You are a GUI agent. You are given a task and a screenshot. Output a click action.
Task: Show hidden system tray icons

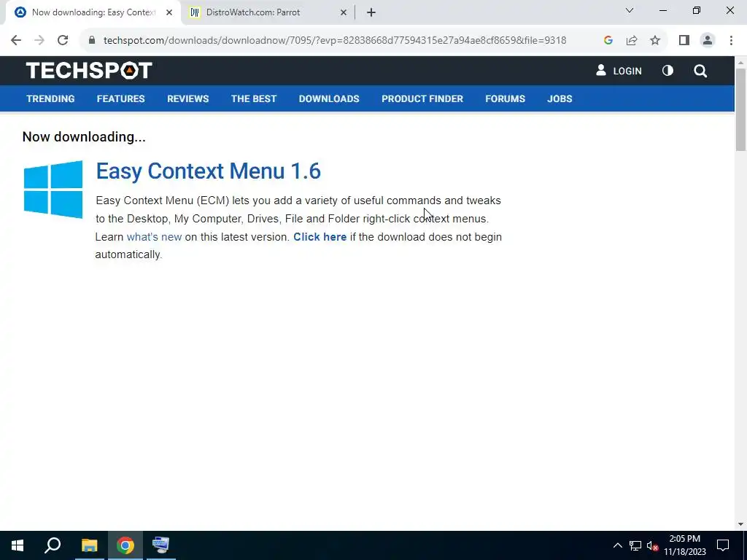coord(617,545)
